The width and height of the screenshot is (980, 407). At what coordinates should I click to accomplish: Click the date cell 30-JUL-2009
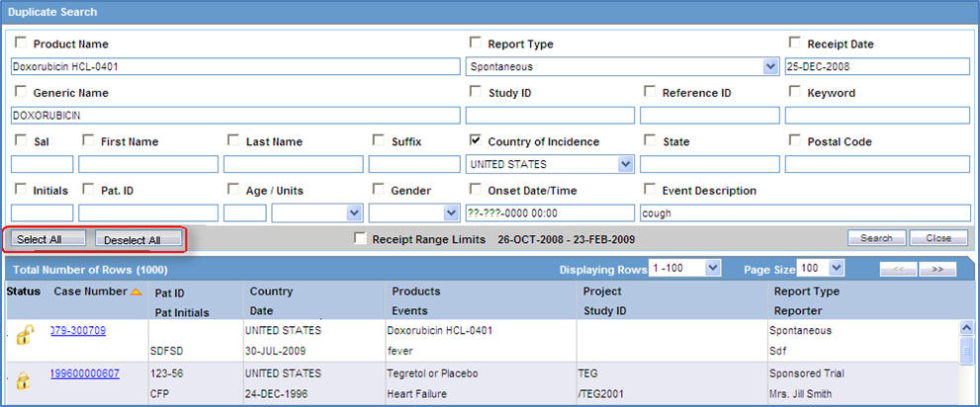pos(275,351)
